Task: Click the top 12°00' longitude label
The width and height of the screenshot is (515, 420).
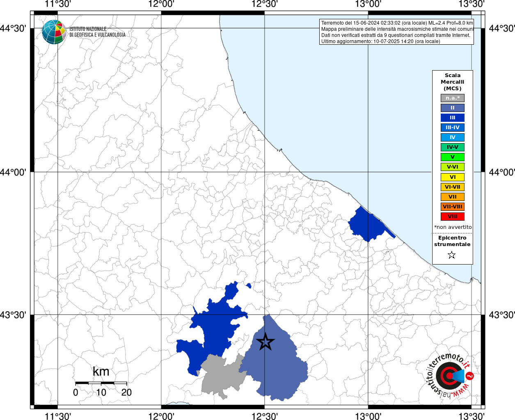Action: [161, 5]
